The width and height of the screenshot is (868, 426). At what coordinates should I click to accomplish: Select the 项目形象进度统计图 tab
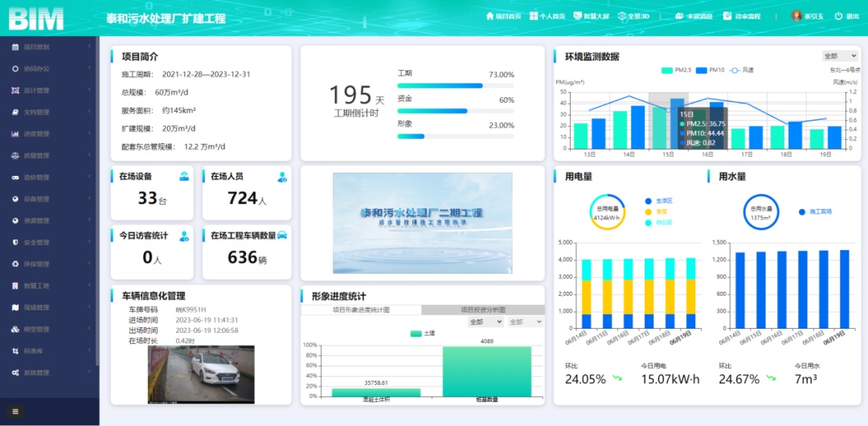pos(361,309)
